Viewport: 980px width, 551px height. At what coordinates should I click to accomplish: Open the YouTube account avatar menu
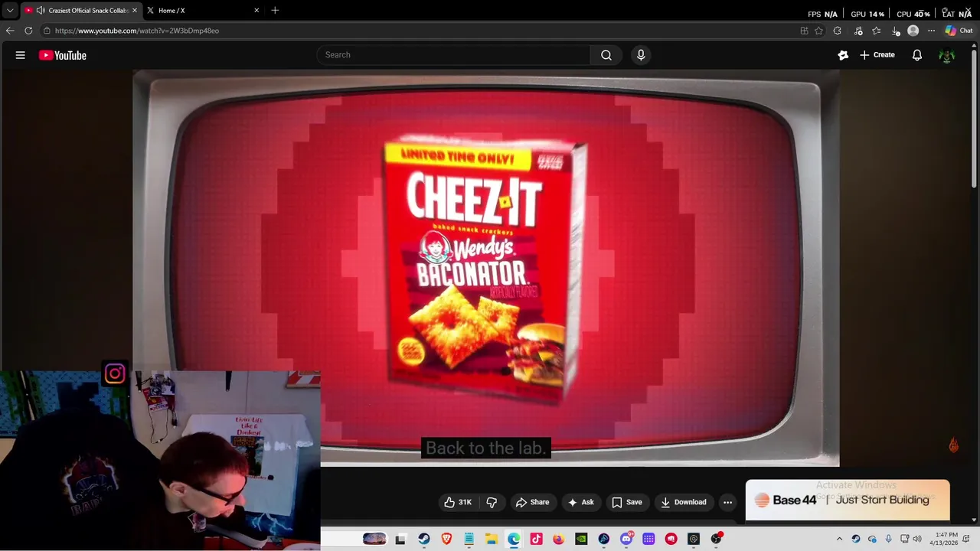(x=947, y=55)
